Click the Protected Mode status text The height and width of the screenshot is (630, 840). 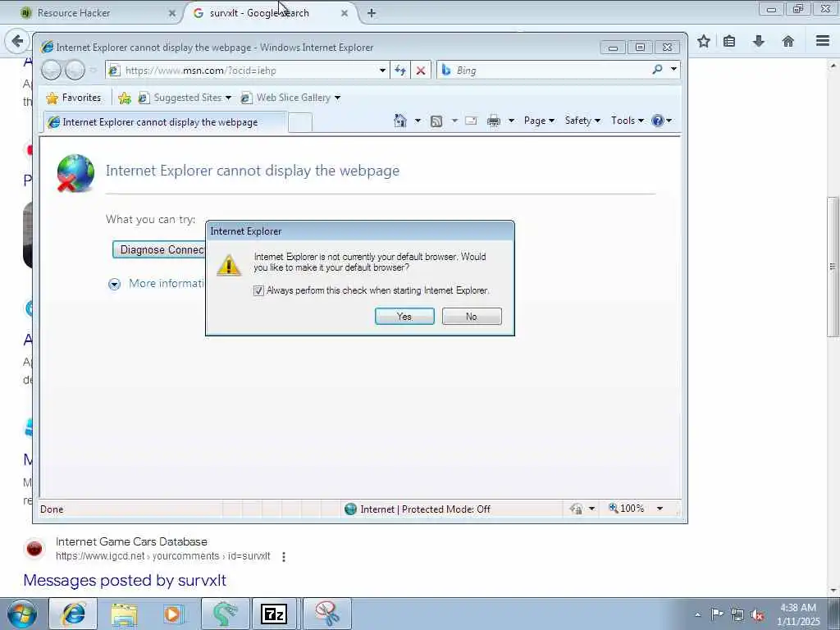click(x=426, y=509)
